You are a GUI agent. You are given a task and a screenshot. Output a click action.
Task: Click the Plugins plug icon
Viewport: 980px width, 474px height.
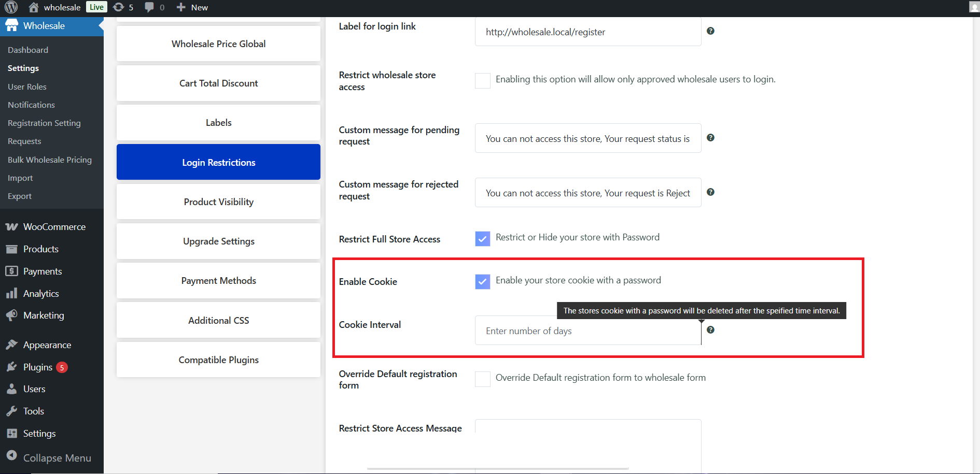pos(11,367)
